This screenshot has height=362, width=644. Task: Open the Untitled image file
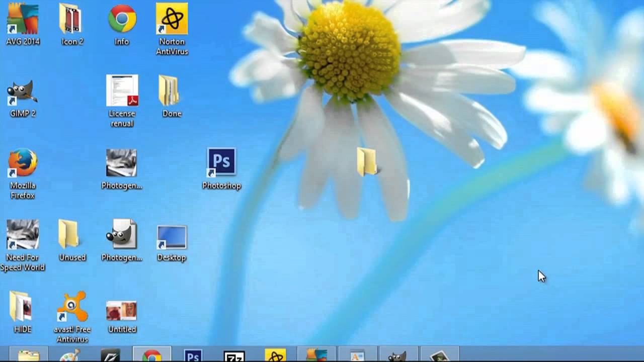click(x=121, y=308)
